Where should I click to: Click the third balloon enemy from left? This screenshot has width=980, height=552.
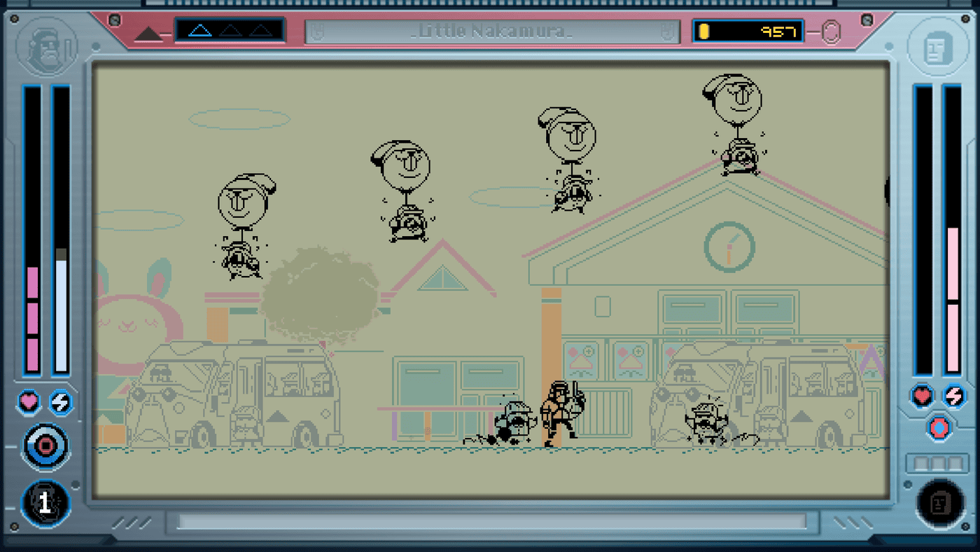click(x=568, y=160)
